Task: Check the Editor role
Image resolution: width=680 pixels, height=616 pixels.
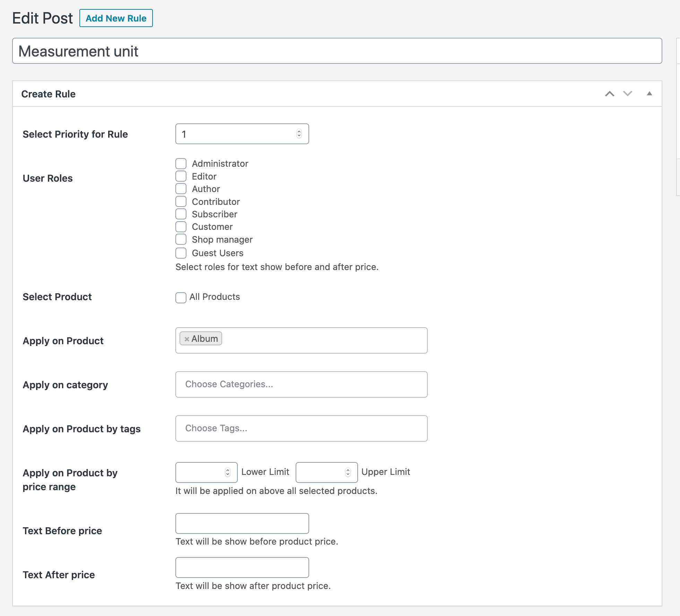Action: [181, 176]
